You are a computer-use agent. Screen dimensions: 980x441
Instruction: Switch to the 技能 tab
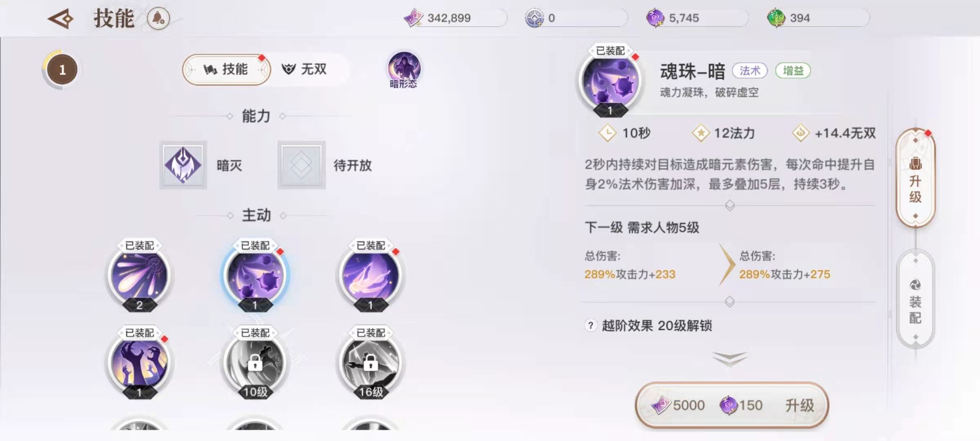(226, 69)
